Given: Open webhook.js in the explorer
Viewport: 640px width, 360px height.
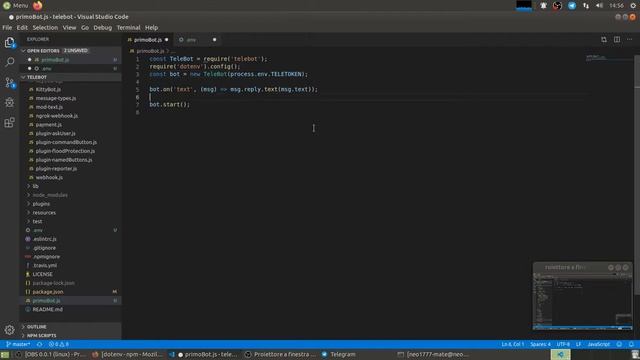Looking at the screenshot, I should (71, 178).
